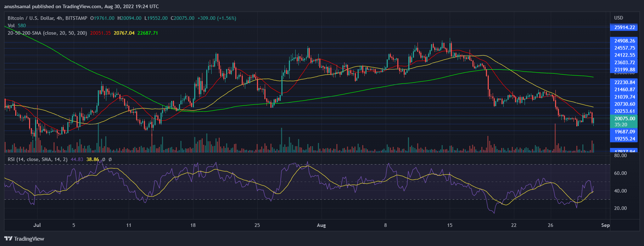Click the close price C20075.00 value
644x246 pixels.
point(183,18)
